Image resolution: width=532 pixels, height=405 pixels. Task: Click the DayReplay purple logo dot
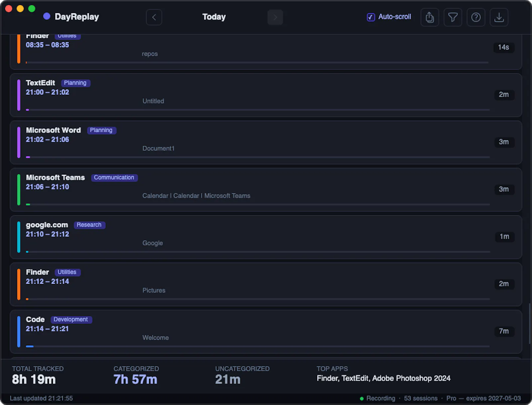coord(47,16)
